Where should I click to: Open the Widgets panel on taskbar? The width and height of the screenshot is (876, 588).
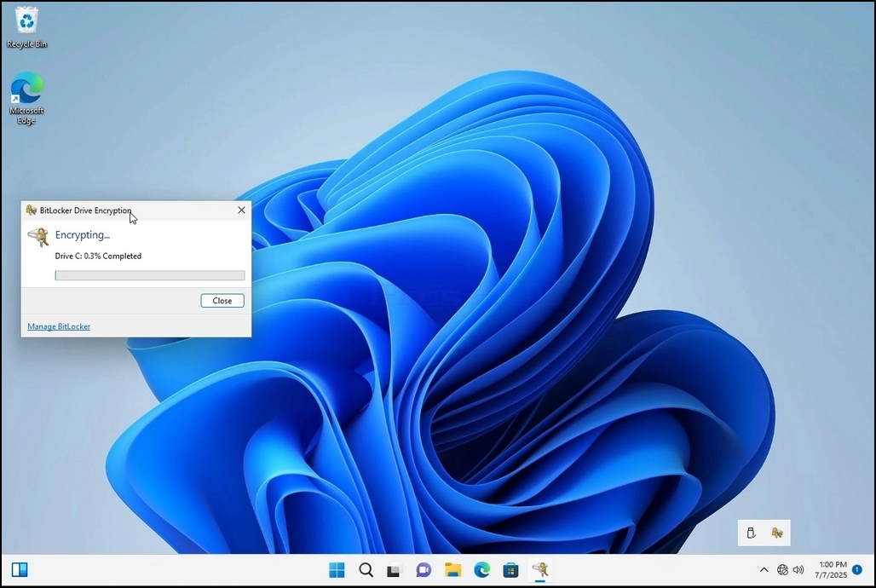click(20, 569)
